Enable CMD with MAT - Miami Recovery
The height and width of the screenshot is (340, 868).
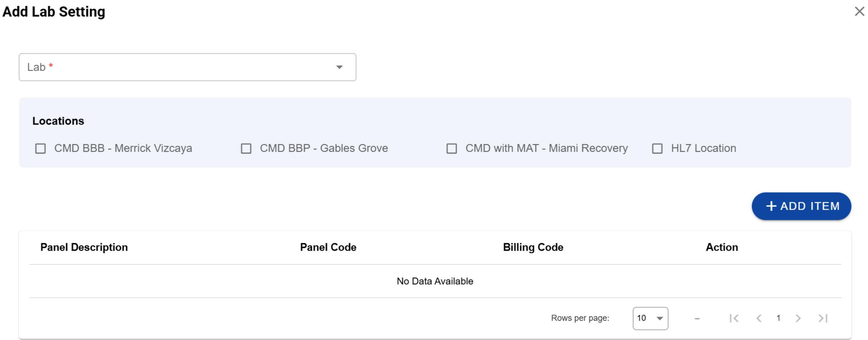tap(452, 149)
